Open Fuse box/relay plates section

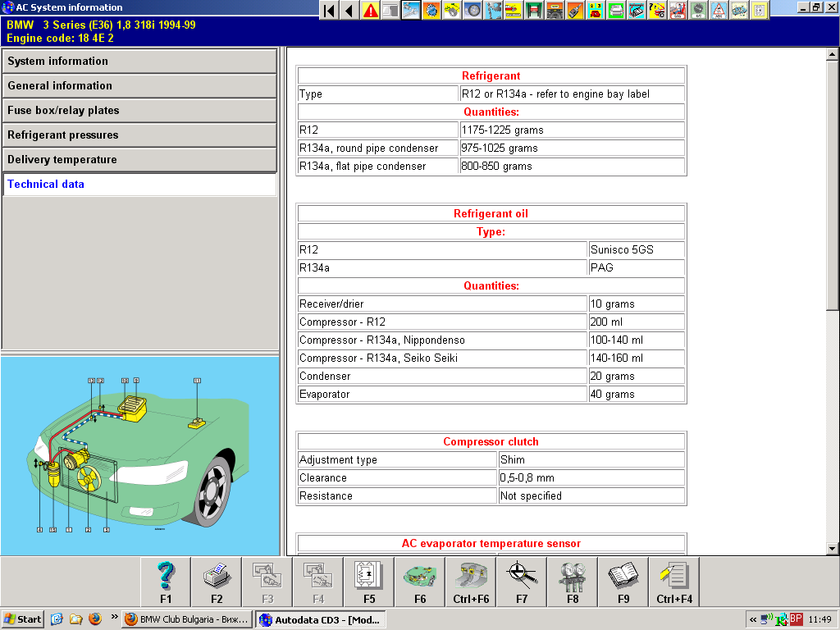click(x=139, y=111)
